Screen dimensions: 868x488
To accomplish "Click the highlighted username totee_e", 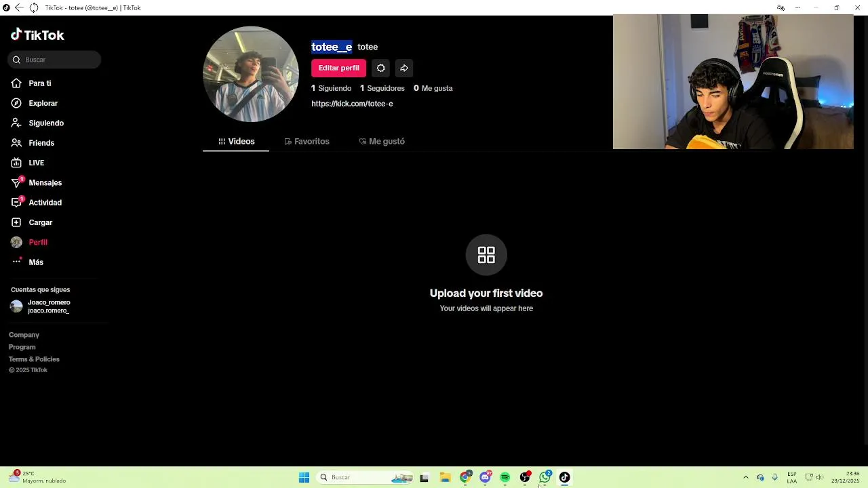I will (332, 47).
